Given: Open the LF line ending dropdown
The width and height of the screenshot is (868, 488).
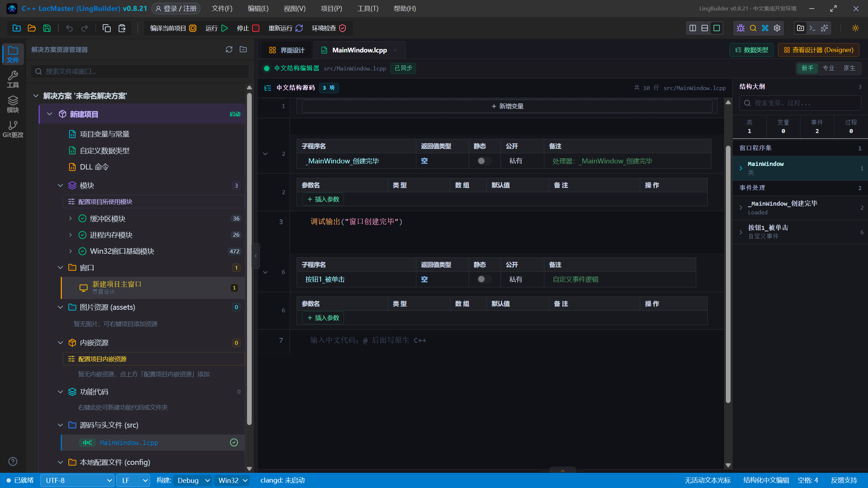Looking at the screenshot, I should tap(133, 480).
